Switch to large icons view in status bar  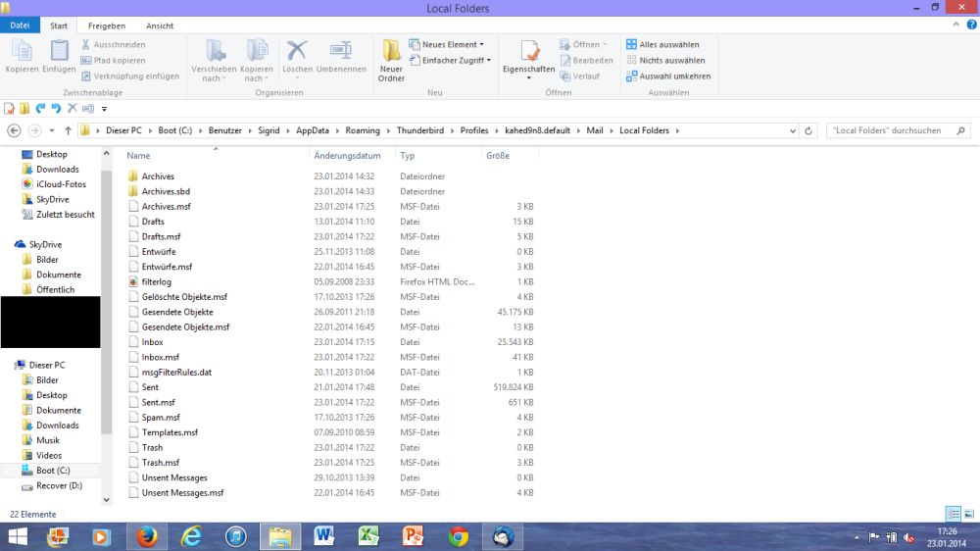[967, 514]
